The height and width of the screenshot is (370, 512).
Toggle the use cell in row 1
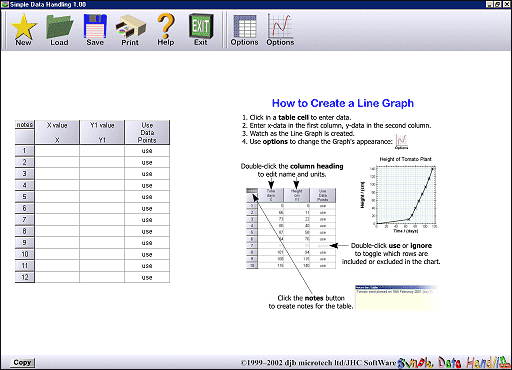pos(147,151)
